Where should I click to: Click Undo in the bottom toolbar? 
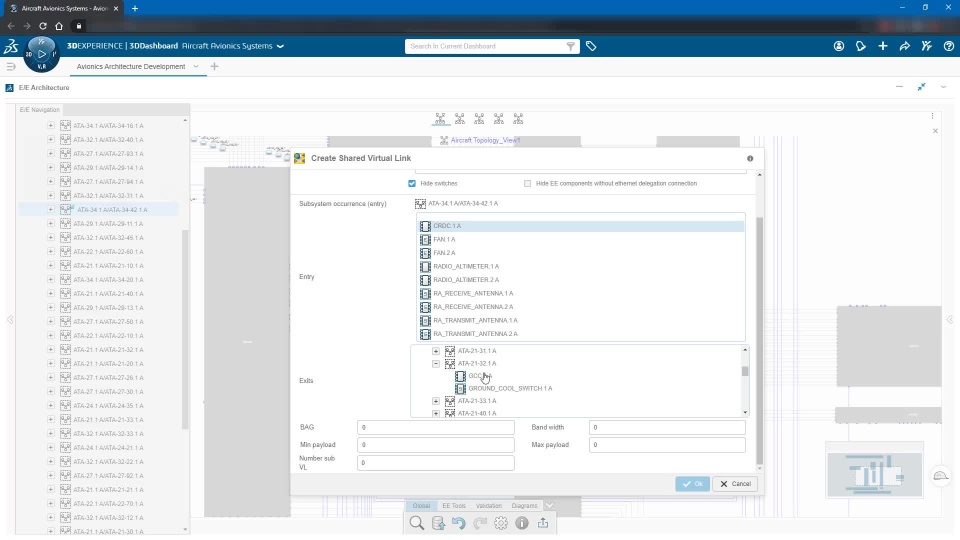(459, 523)
